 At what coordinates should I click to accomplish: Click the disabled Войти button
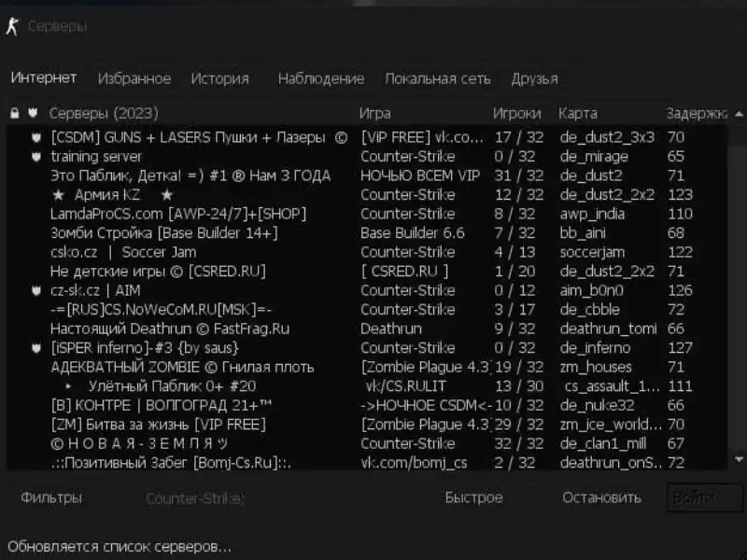point(705,497)
